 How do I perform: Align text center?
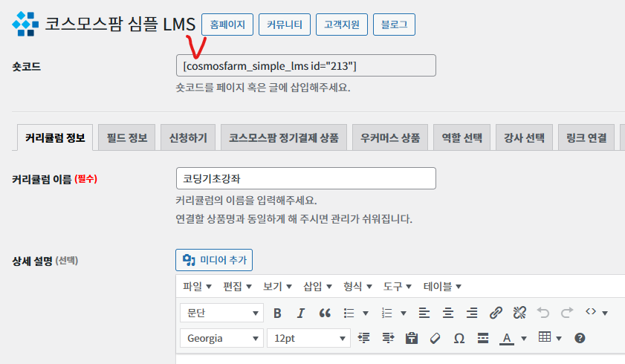point(448,313)
